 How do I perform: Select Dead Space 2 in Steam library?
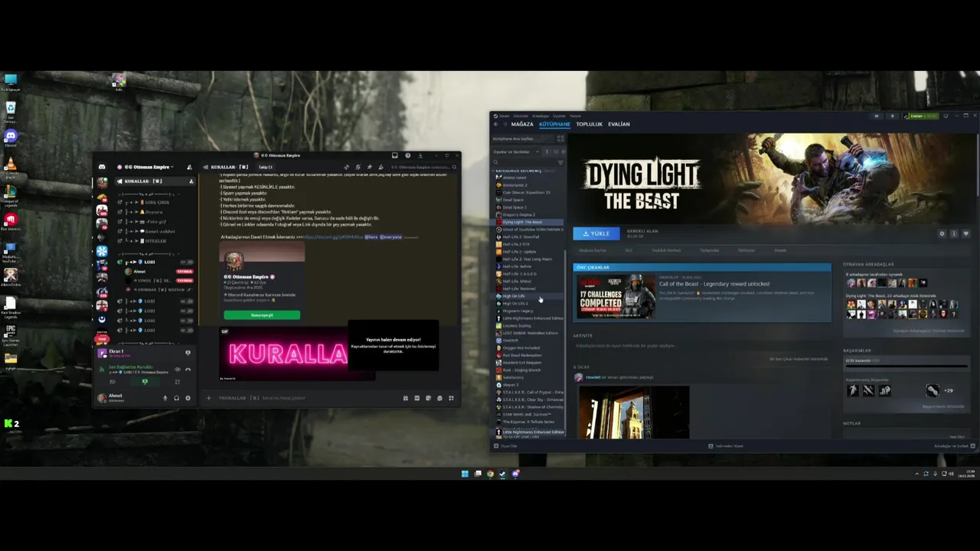tap(514, 207)
